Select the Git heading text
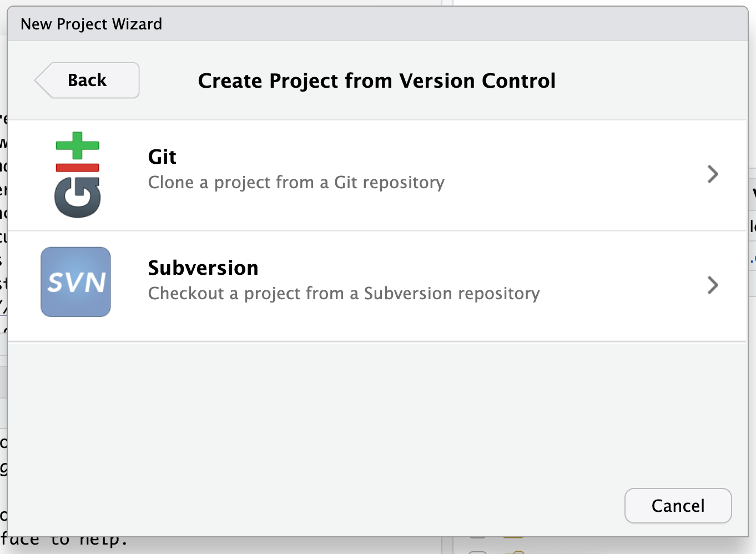 [x=162, y=157]
